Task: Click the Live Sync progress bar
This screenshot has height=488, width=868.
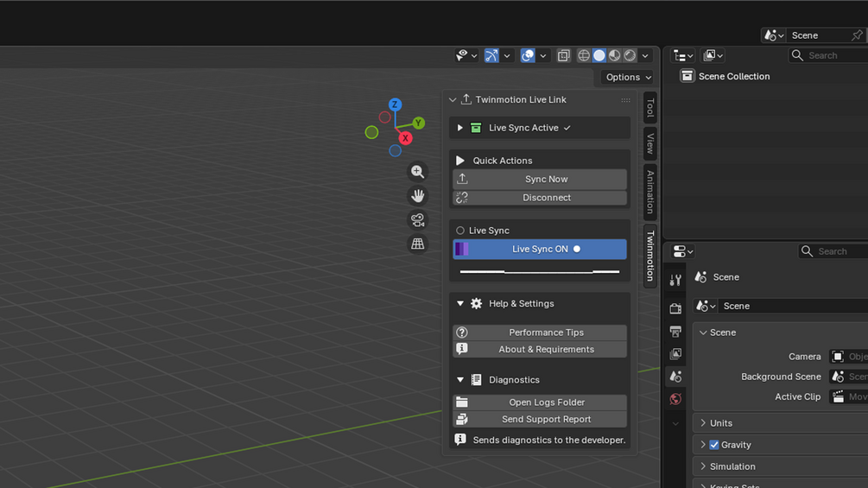Action: [540, 272]
